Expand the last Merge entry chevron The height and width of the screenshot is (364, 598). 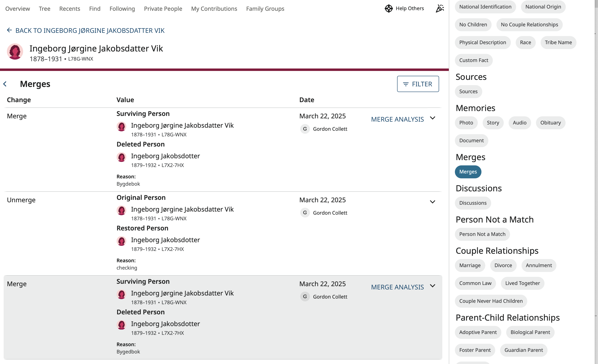[432, 286]
